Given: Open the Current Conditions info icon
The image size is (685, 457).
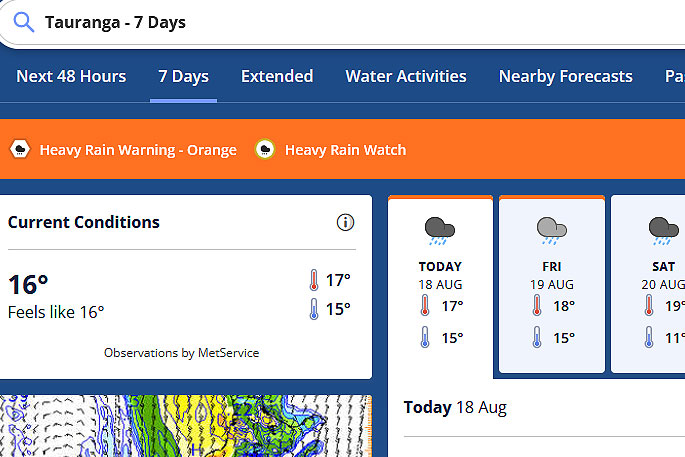Looking at the screenshot, I should [345, 222].
